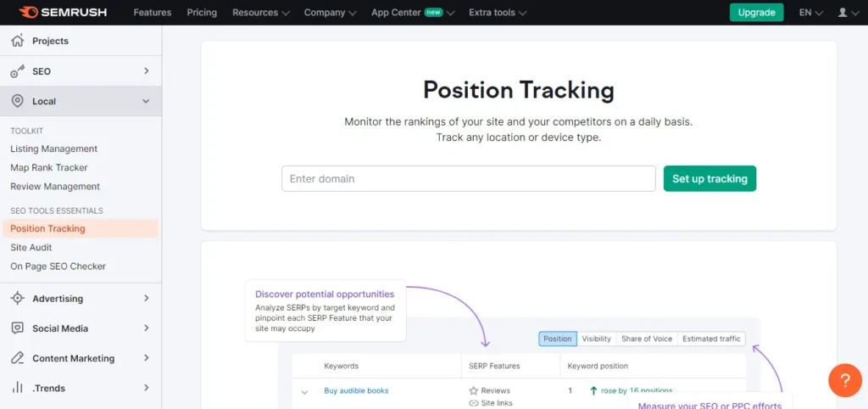Click the Keywords column header

341,366
